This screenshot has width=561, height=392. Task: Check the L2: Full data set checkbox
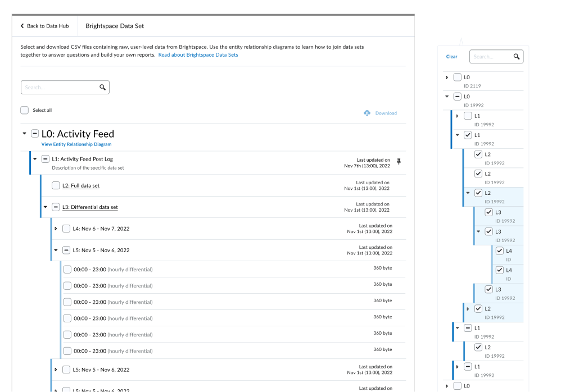(56, 185)
